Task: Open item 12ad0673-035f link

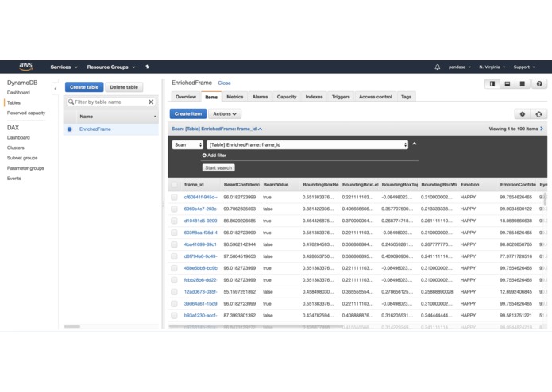Action: [x=200, y=292]
